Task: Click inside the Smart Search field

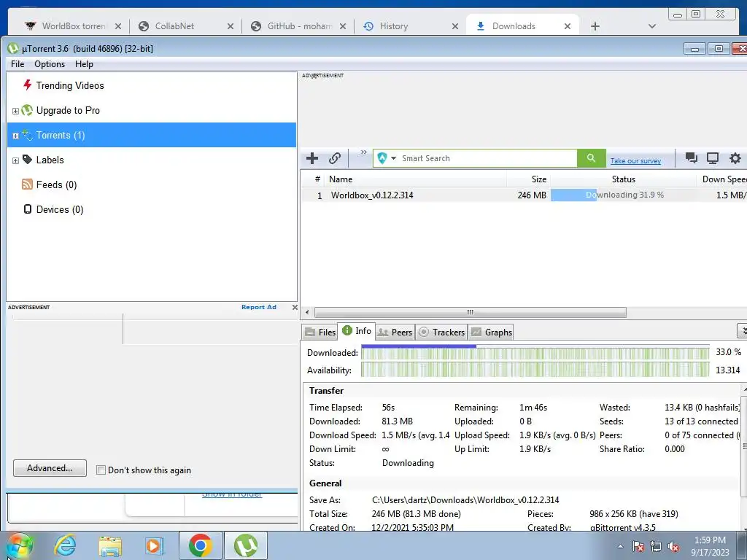Action: [x=488, y=158]
